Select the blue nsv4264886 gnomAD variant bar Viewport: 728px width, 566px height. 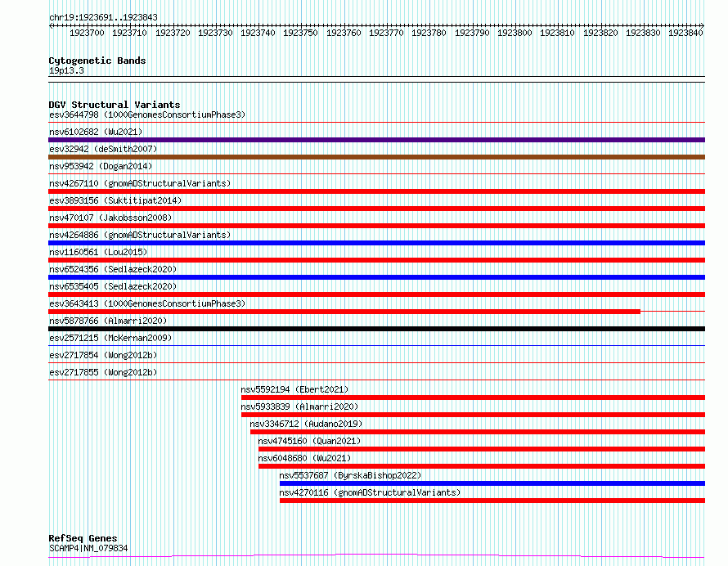tap(376, 243)
